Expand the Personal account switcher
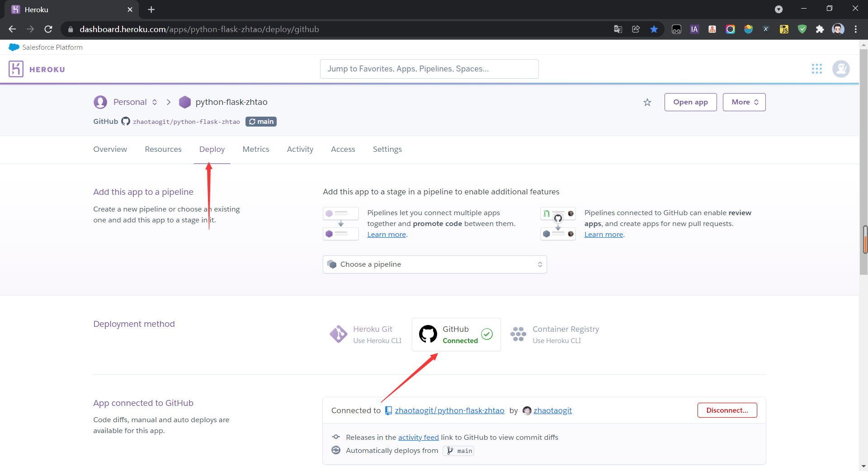 (x=155, y=102)
